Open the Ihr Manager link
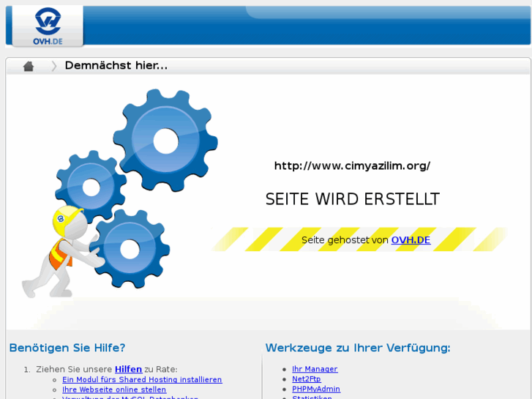Image resolution: width=532 pixels, height=399 pixels. pyautogui.click(x=315, y=369)
